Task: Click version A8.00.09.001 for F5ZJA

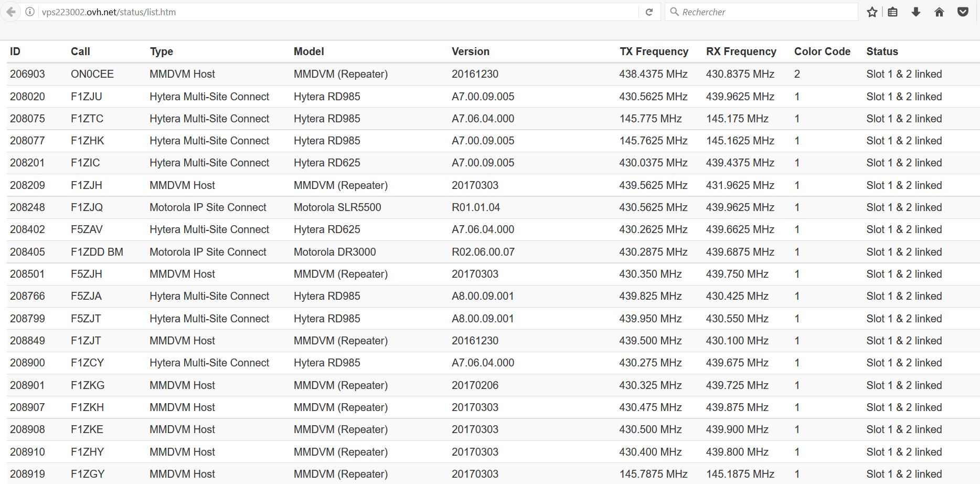Action: coord(483,296)
